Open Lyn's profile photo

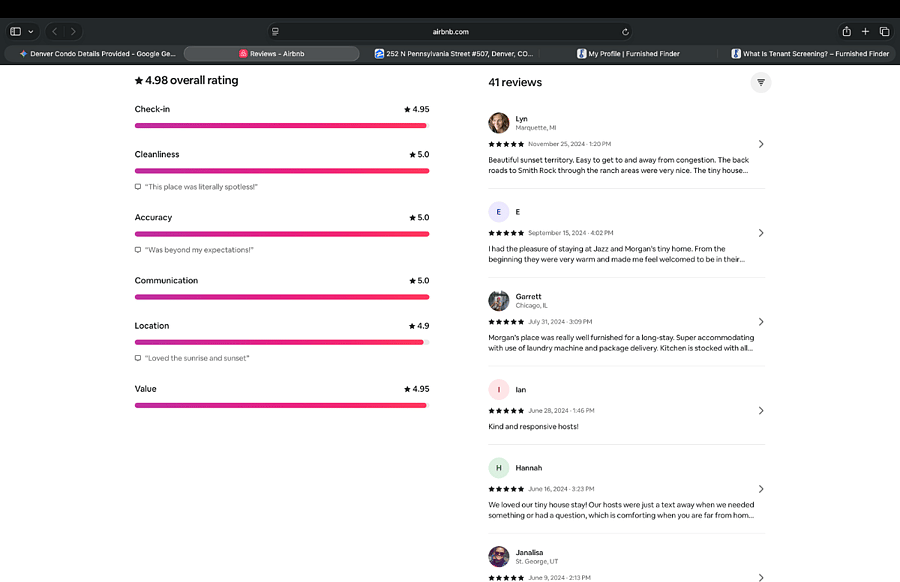click(499, 123)
